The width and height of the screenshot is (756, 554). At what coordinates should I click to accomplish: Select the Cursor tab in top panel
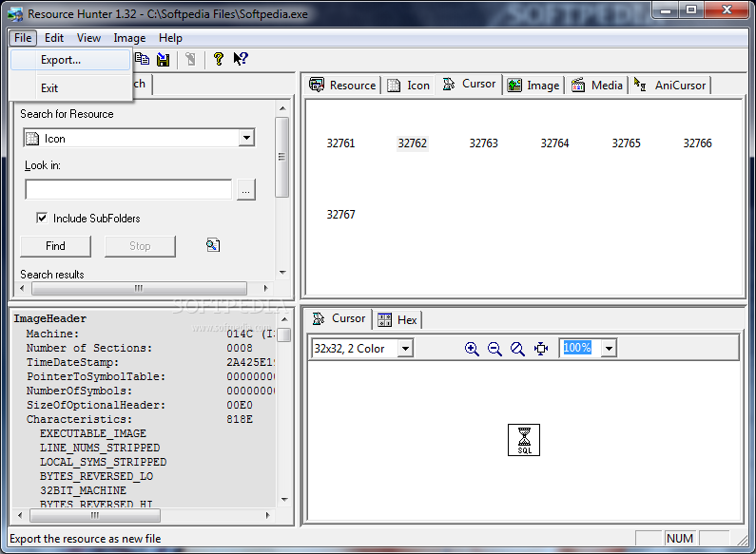click(469, 84)
